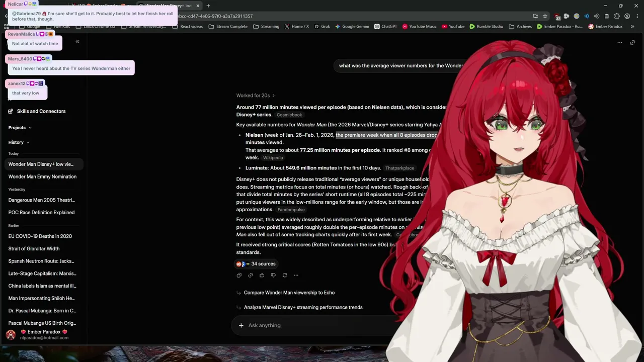Image resolution: width=644 pixels, height=362 pixels.
Task: Show the 34 sources list
Action: point(256,264)
